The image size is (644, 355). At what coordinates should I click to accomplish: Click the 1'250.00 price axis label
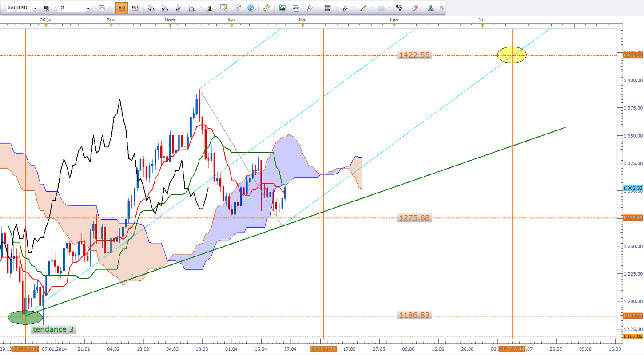pos(633,246)
